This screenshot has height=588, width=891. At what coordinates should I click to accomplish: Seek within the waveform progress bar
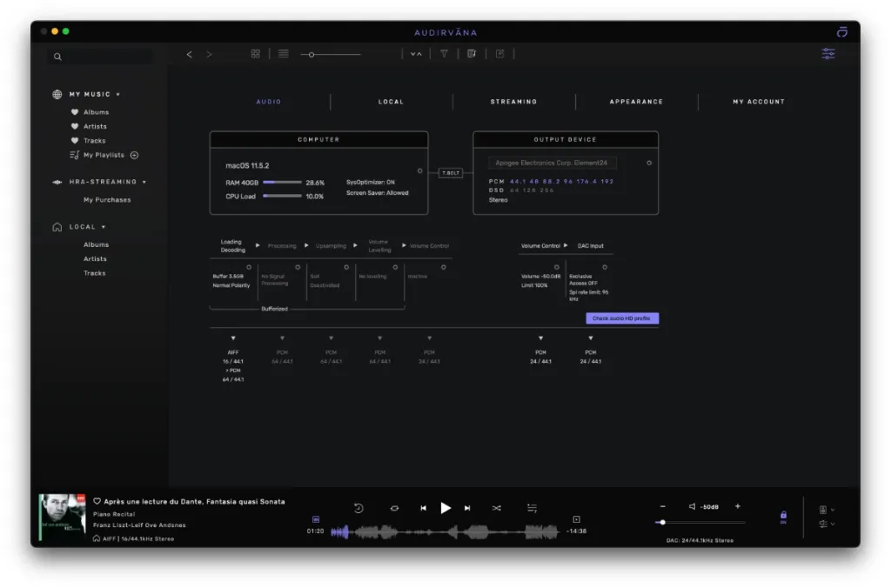[x=445, y=531]
